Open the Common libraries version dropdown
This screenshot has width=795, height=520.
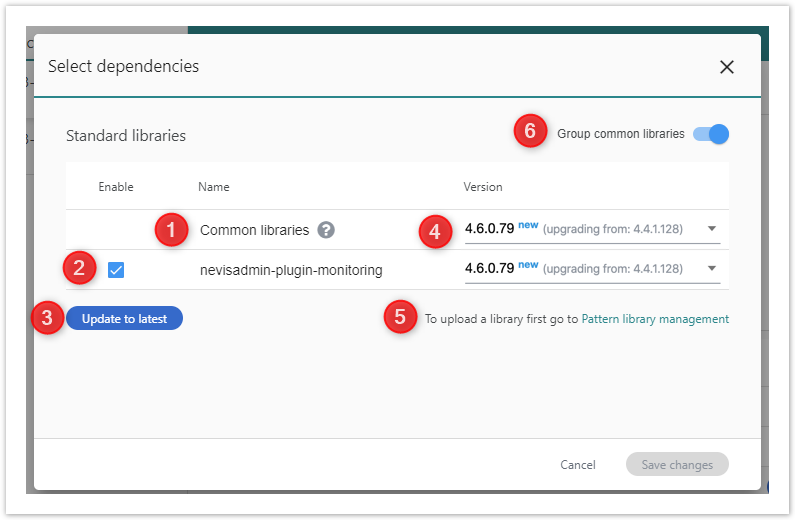tap(712, 229)
